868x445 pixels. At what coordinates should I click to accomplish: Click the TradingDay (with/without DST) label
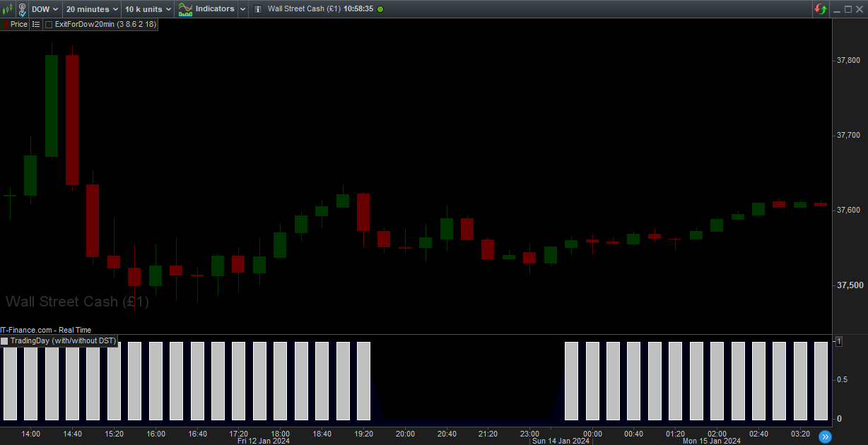[x=63, y=340]
